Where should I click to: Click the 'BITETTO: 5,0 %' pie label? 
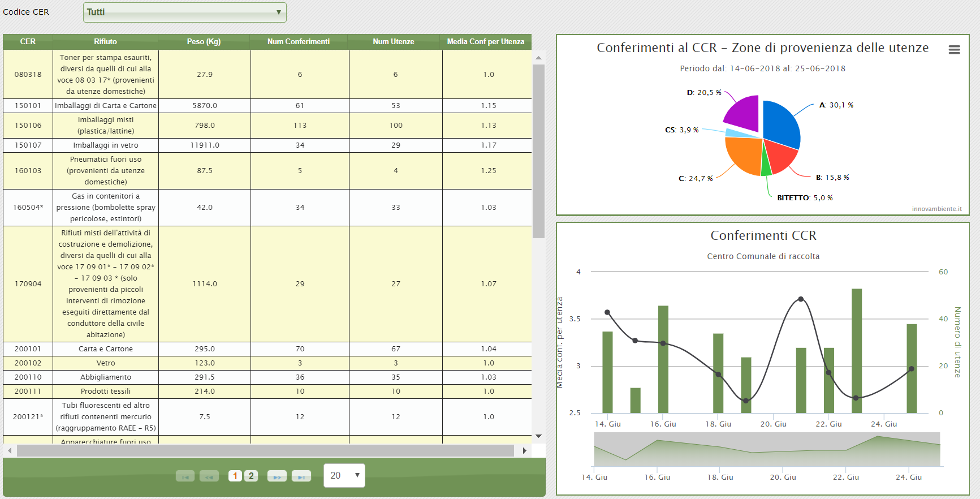(805, 198)
